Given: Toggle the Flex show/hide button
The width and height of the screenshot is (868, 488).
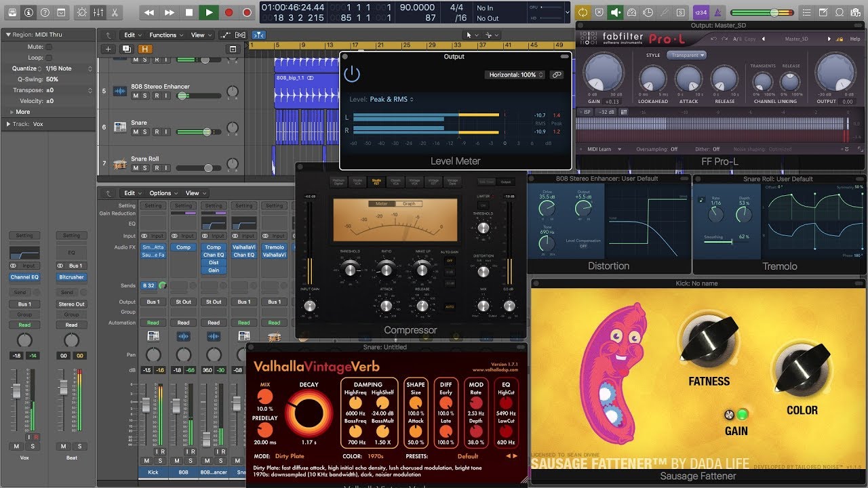Looking at the screenshot, I should pos(241,35).
